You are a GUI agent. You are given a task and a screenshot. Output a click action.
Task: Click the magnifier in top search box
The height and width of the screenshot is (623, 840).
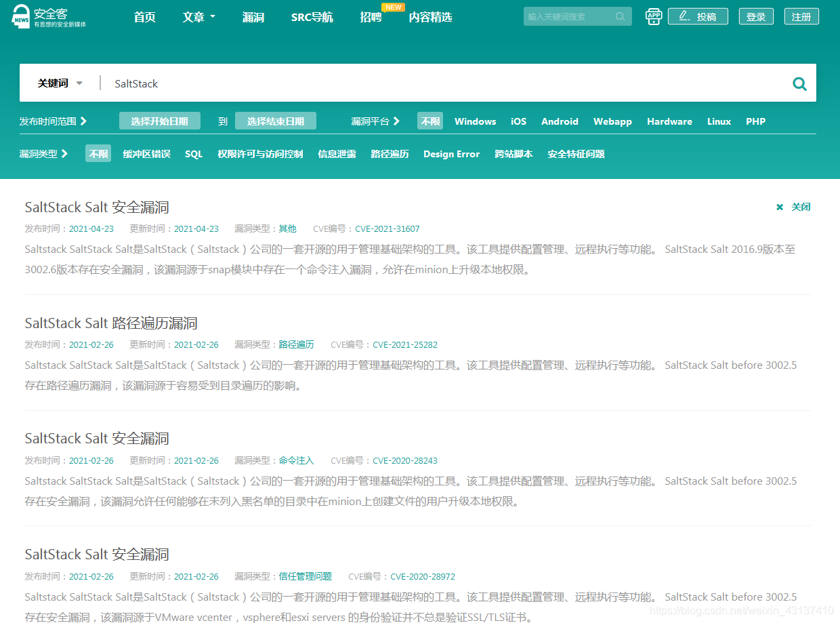click(x=620, y=16)
